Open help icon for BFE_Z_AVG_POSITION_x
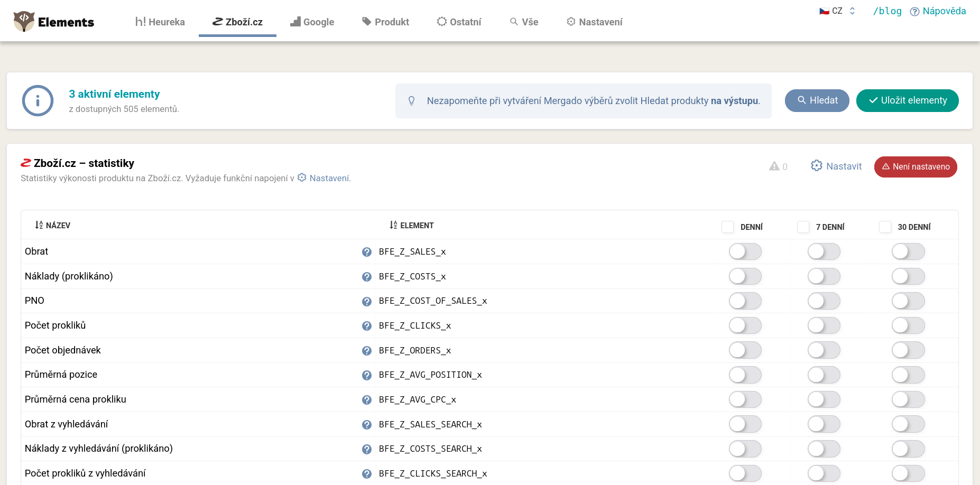 (367, 375)
